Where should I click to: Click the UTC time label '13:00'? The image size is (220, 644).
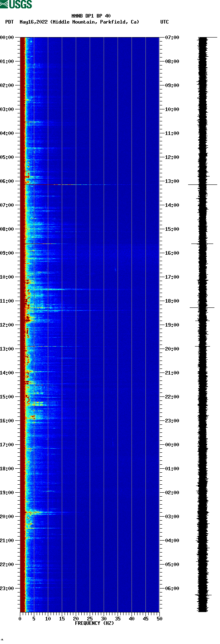[x=172, y=181]
